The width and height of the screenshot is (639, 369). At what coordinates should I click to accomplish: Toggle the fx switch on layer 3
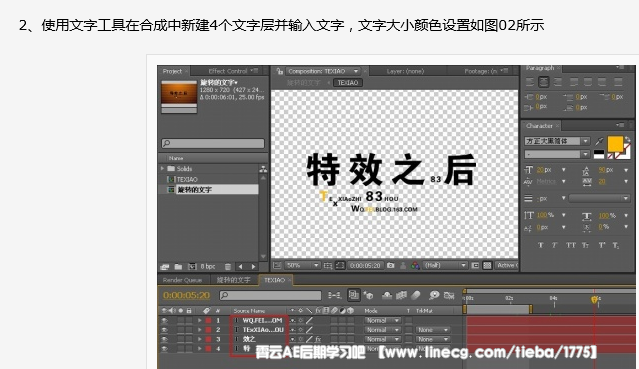[318, 339]
